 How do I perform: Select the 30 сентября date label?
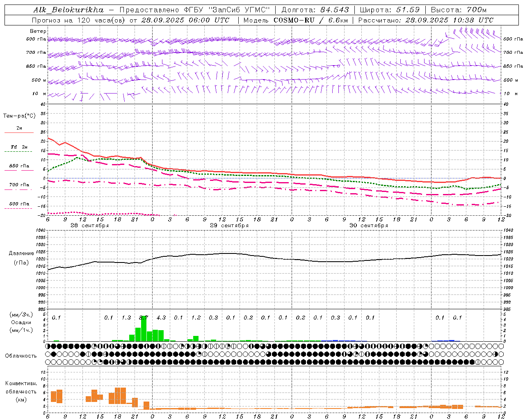(369, 226)
